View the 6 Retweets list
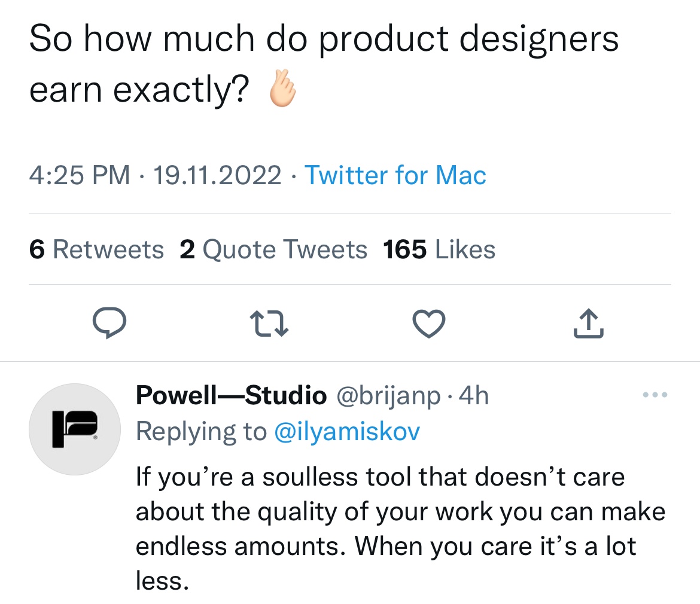The height and width of the screenshot is (604, 700). 96,249
